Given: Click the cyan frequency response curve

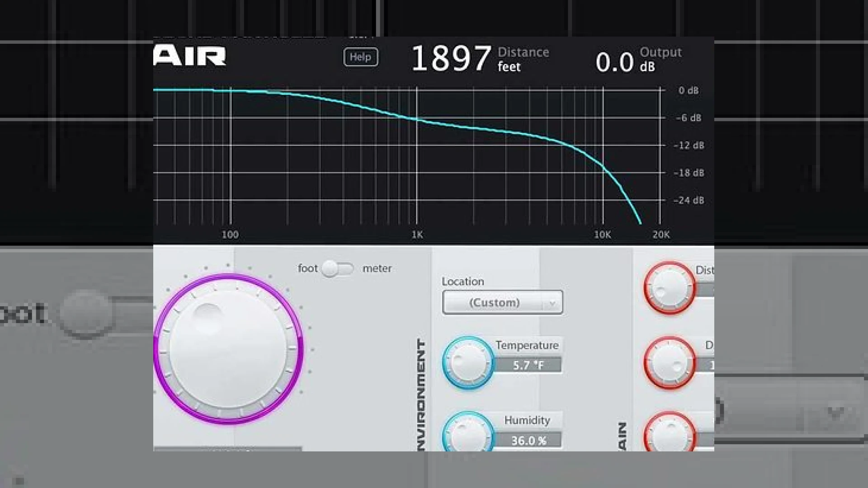Looking at the screenshot, I should pyautogui.click(x=416, y=119).
